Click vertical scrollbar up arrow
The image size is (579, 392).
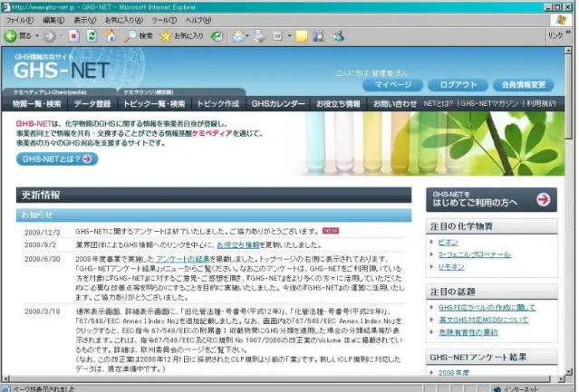tap(568, 51)
